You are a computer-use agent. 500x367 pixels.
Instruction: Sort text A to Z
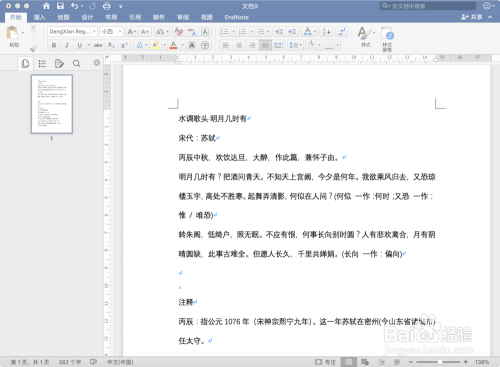click(x=326, y=32)
